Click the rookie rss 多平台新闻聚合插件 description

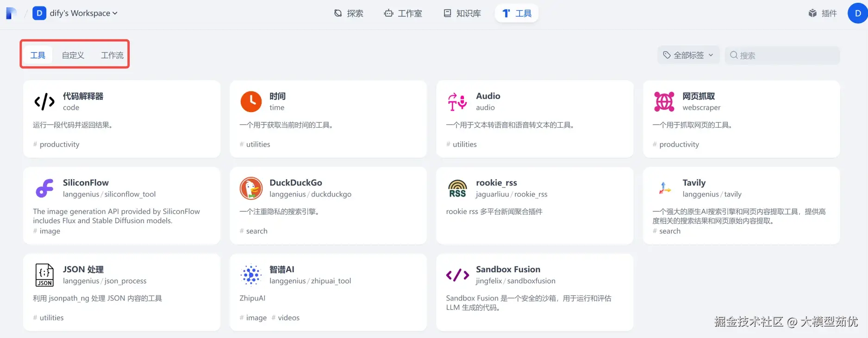494,212
